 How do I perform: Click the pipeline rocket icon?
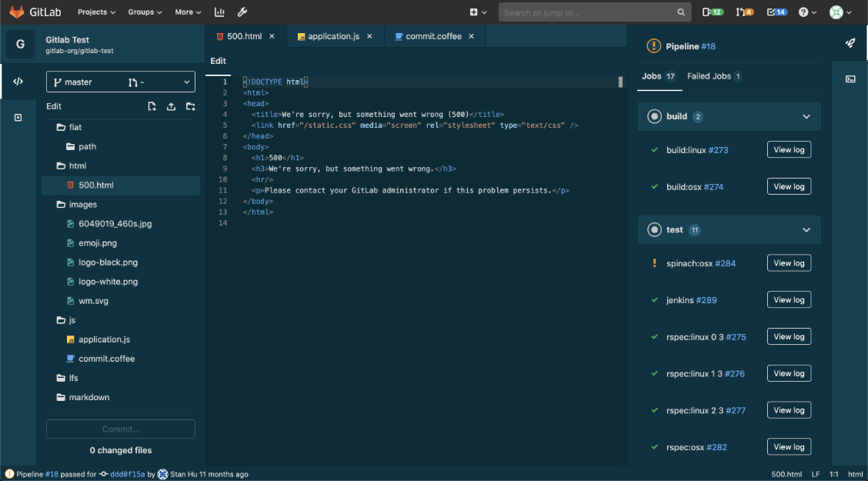pyautogui.click(x=850, y=42)
